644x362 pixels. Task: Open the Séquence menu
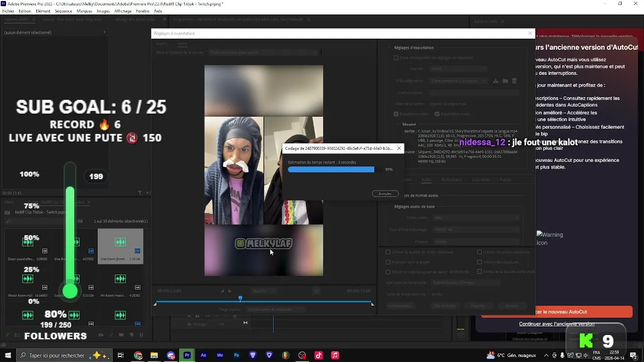tap(63, 11)
